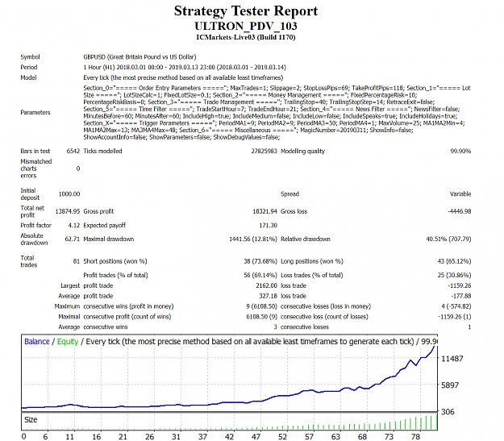The width and height of the screenshot is (504, 441).
Task: Click the Profit factor value 4.12
Action: tap(74, 225)
